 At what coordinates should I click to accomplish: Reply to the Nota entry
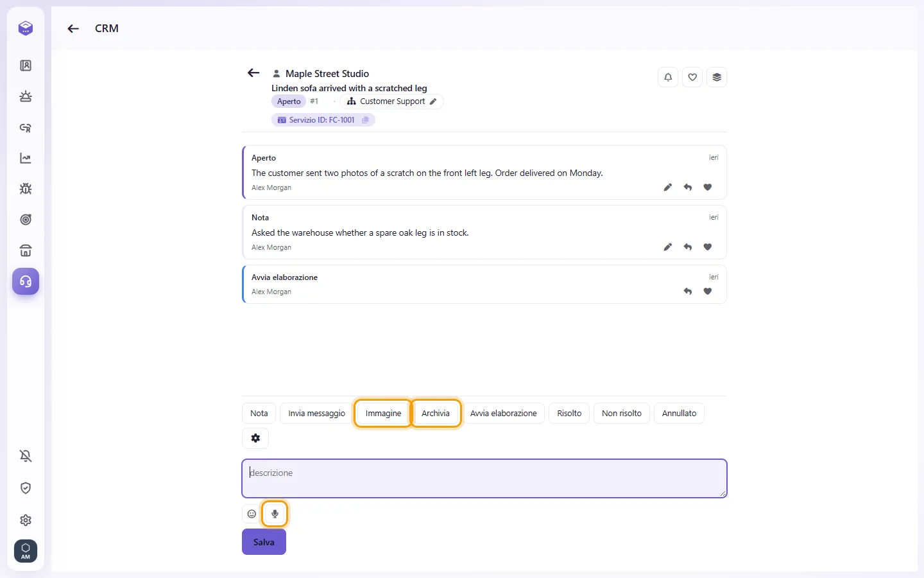click(x=688, y=247)
